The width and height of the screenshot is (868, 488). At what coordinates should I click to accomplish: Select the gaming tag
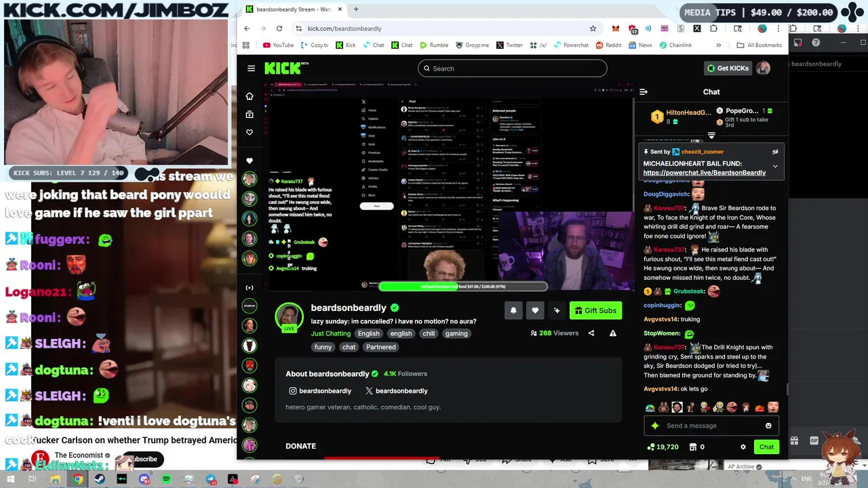click(x=456, y=333)
